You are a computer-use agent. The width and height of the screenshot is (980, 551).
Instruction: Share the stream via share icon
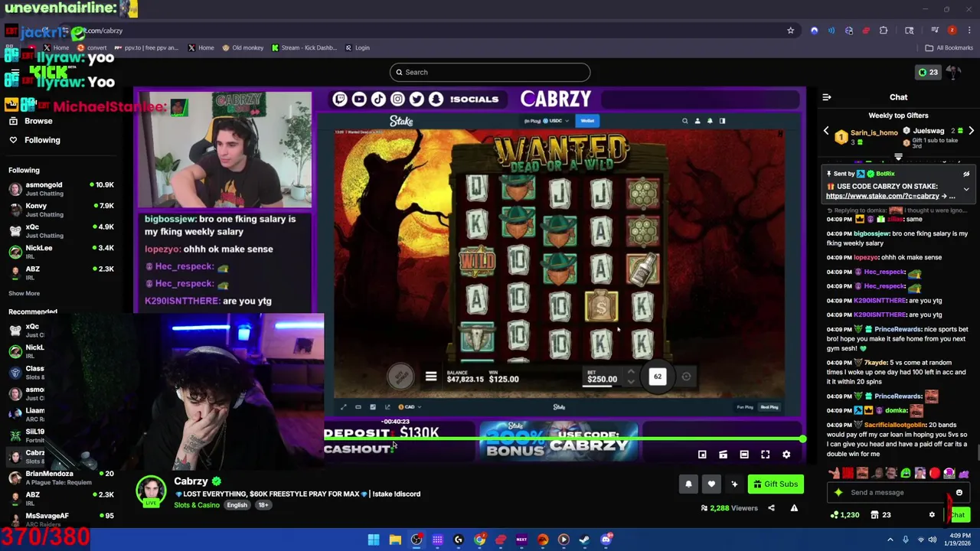(771, 508)
